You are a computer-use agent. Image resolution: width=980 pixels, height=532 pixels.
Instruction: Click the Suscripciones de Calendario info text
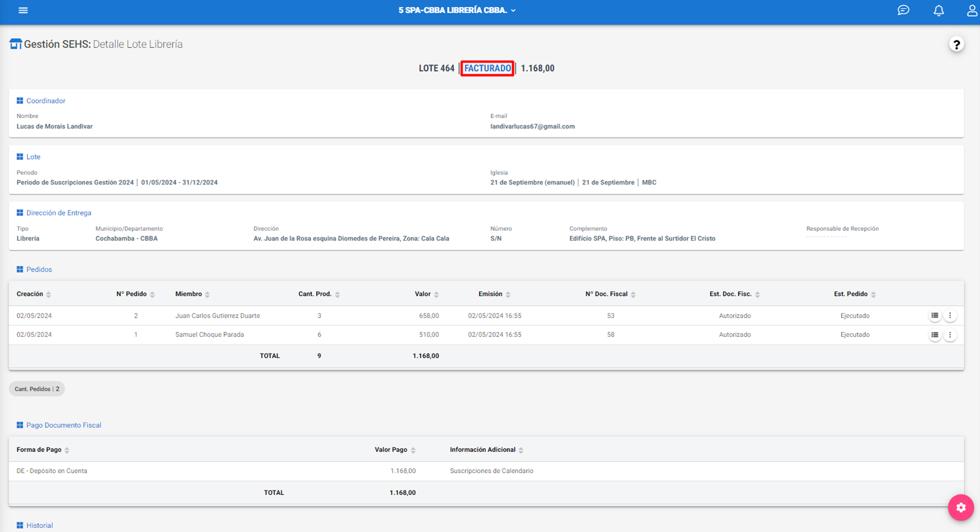tap(491, 471)
